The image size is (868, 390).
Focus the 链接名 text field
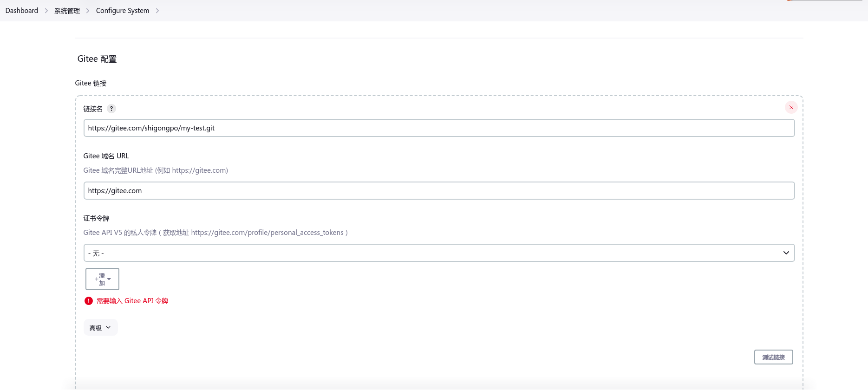click(x=438, y=128)
